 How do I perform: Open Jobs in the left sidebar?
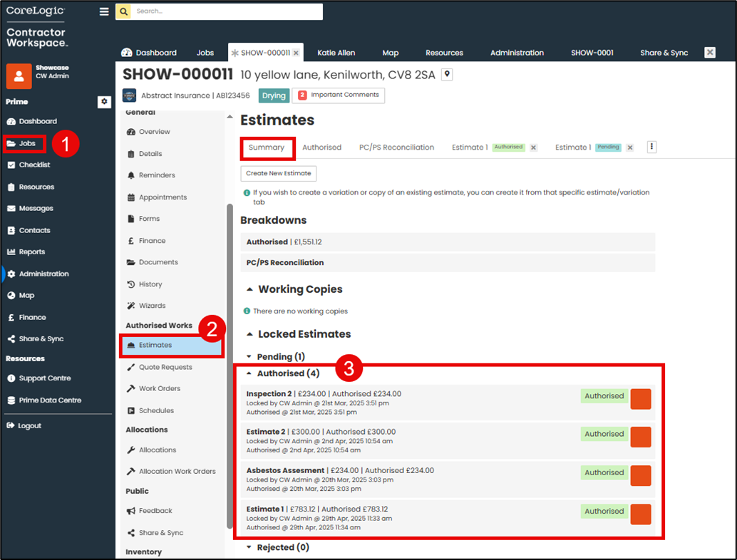(21, 143)
